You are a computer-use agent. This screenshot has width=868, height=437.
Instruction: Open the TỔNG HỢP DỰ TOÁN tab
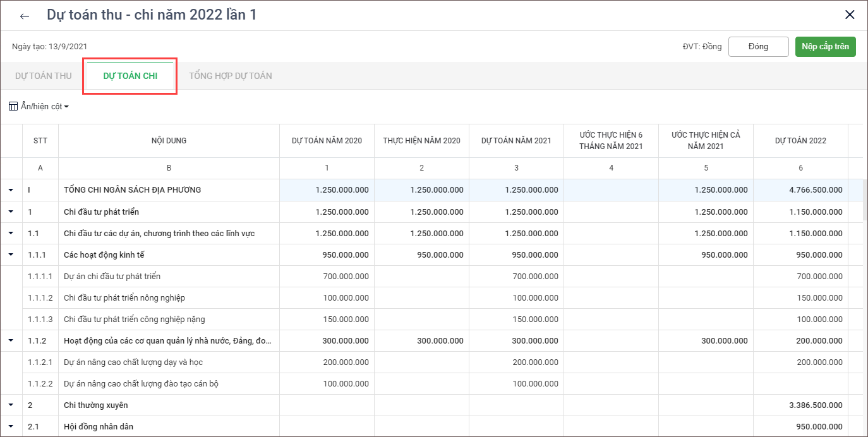point(231,76)
